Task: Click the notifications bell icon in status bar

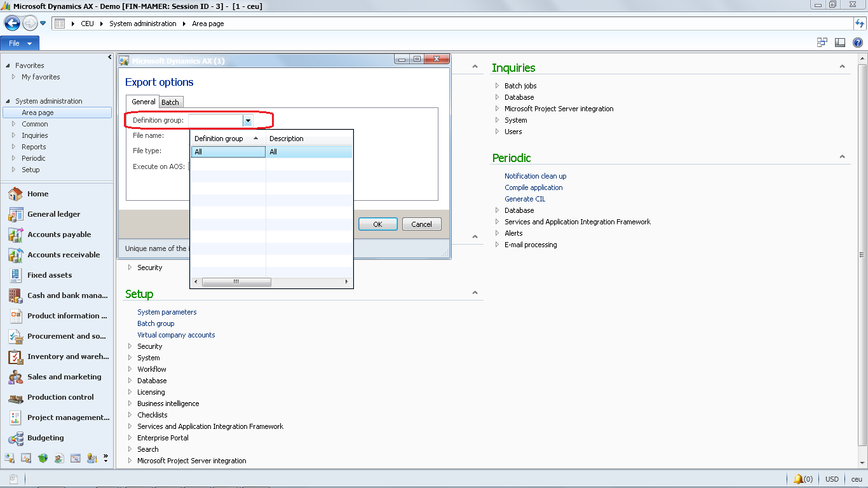Action: [798, 478]
